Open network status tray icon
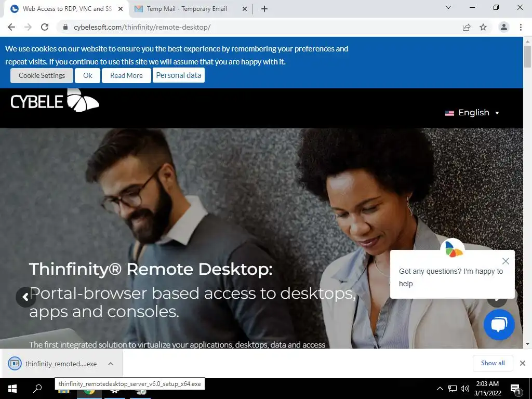Viewport: 532px width, 399px height. (x=453, y=389)
